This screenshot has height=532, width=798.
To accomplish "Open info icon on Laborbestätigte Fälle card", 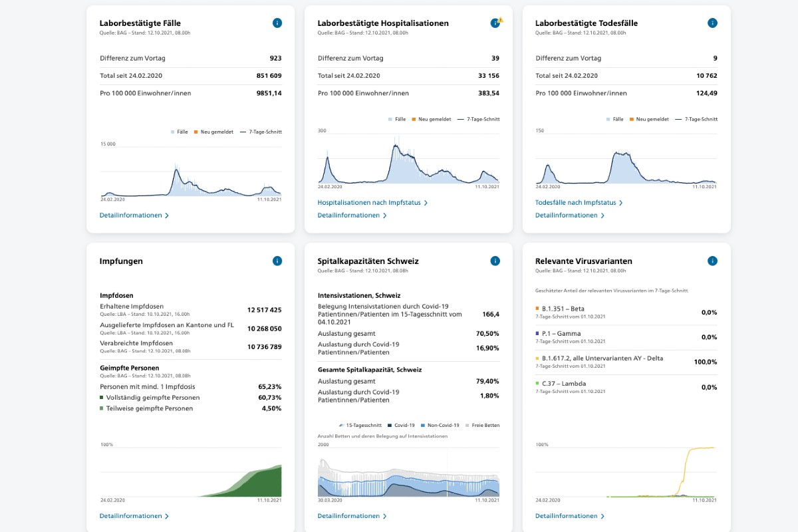I will pos(277,23).
